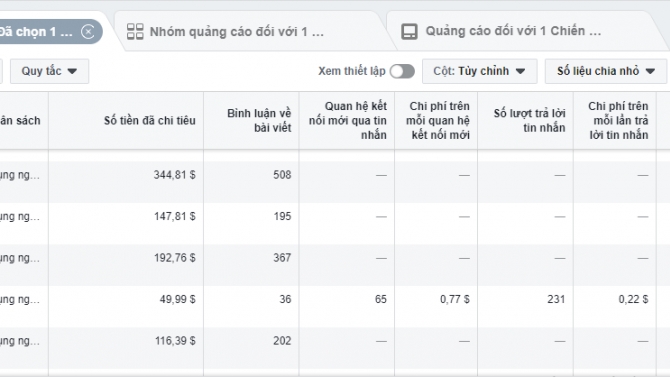Expand the 'Số liệu chia nhỏ' dropdown

pyautogui.click(x=605, y=71)
